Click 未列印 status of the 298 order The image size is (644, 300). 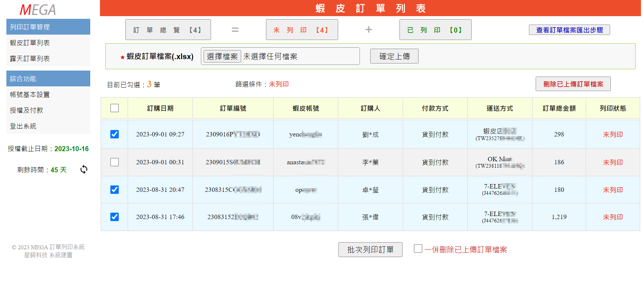tap(613, 134)
